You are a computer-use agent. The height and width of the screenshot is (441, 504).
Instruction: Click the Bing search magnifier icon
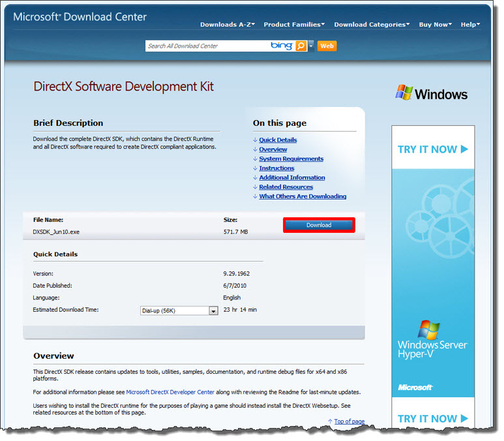301,46
